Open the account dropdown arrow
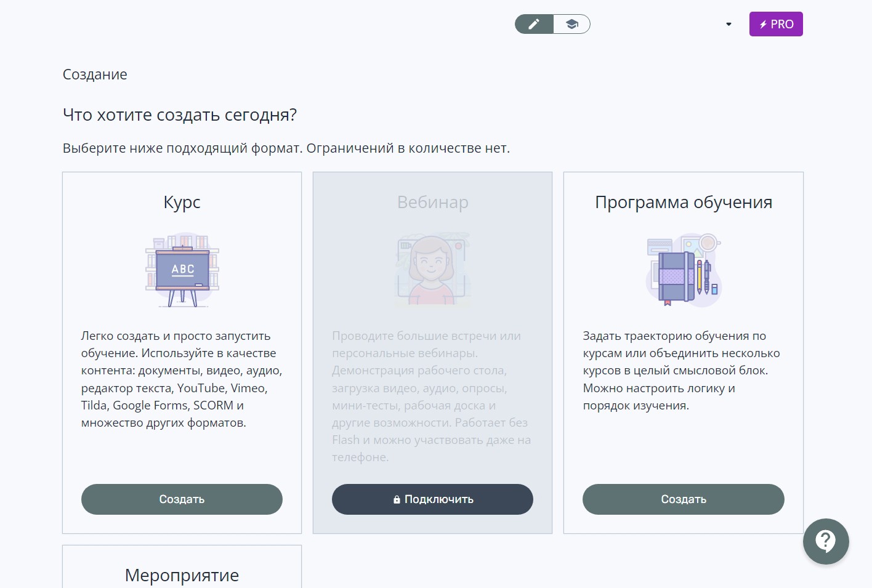Image resolution: width=872 pixels, height=588 pixels. (729, 25)
